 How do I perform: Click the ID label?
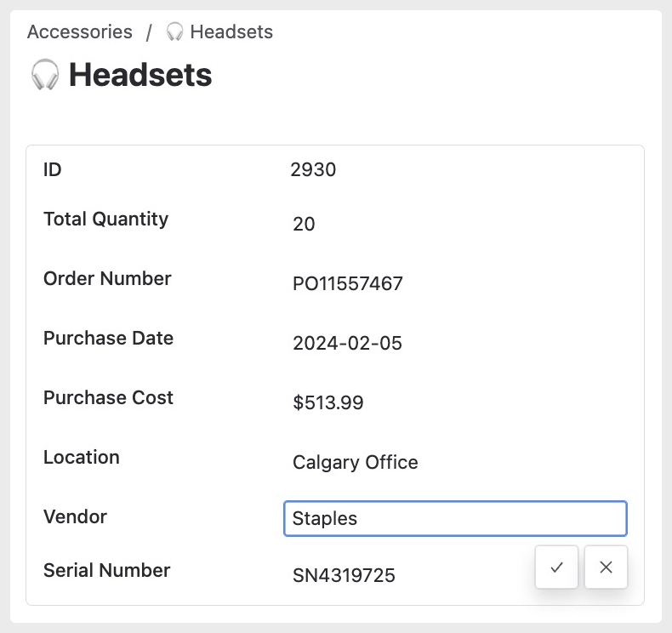52,169
